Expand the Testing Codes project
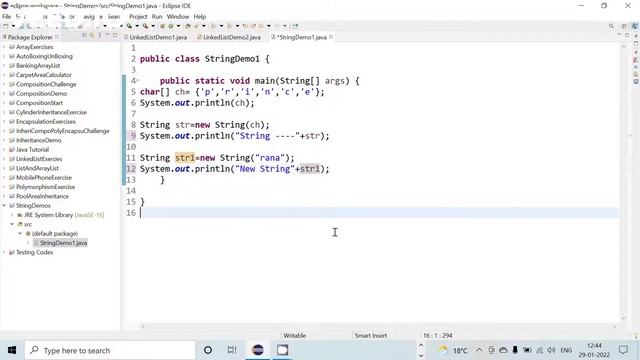 4,253
